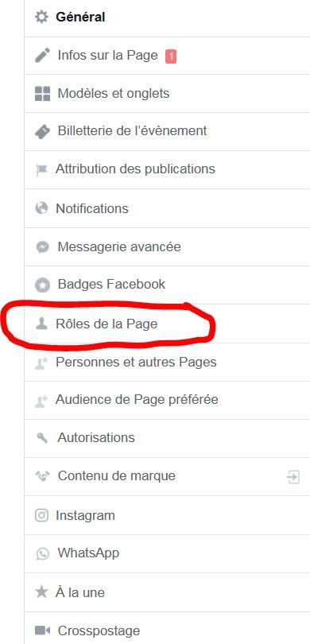Open Audience de Page préférée
310x644 pixels.
click(x=167, y=400)
